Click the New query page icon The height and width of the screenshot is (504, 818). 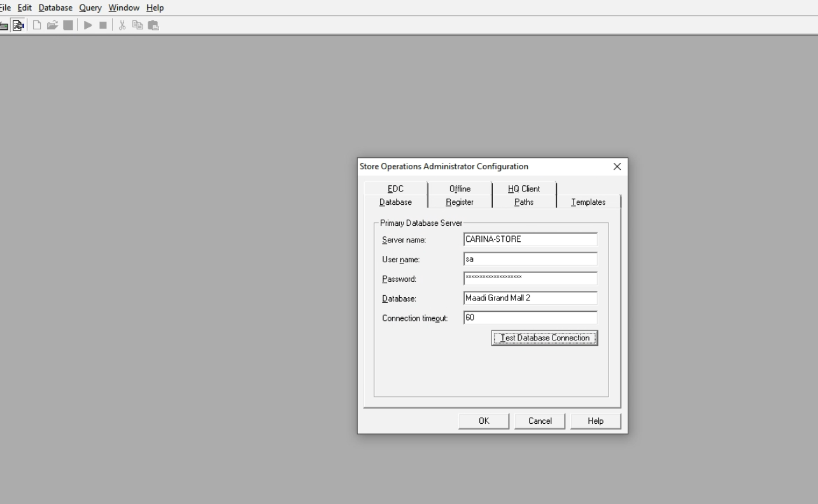coord(37,25)
